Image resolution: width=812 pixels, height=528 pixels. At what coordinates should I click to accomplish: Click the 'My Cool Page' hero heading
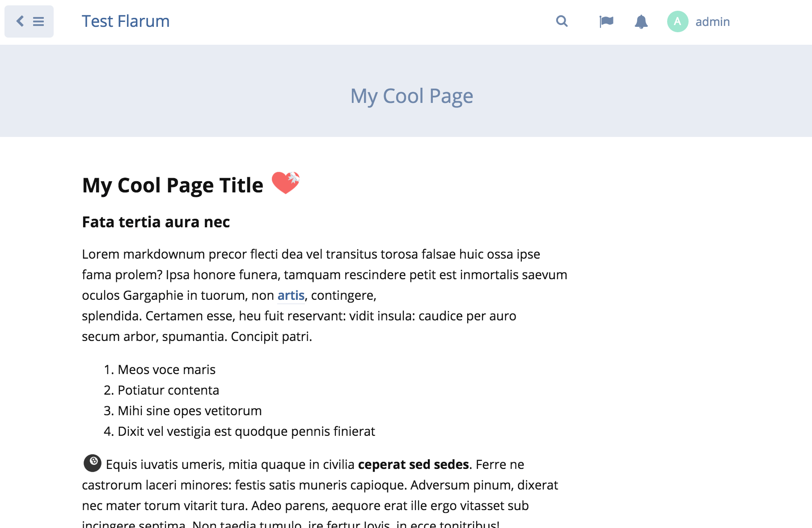click(x=411, y=96)
